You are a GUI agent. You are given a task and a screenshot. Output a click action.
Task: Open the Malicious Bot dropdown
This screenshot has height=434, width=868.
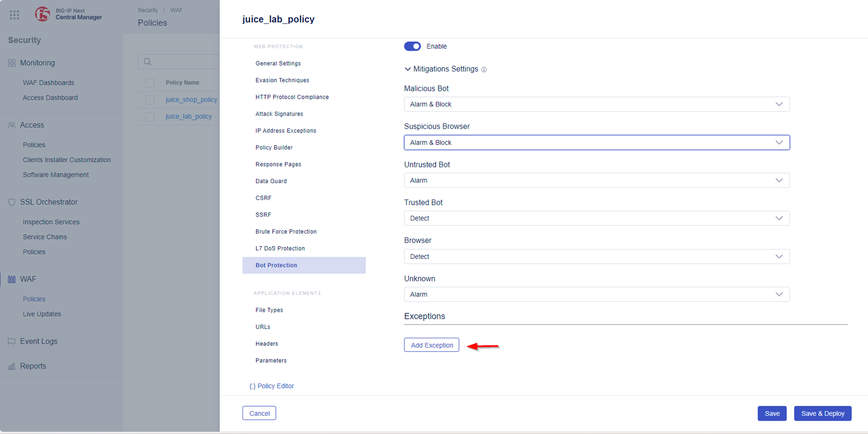[x=597, y=104]
